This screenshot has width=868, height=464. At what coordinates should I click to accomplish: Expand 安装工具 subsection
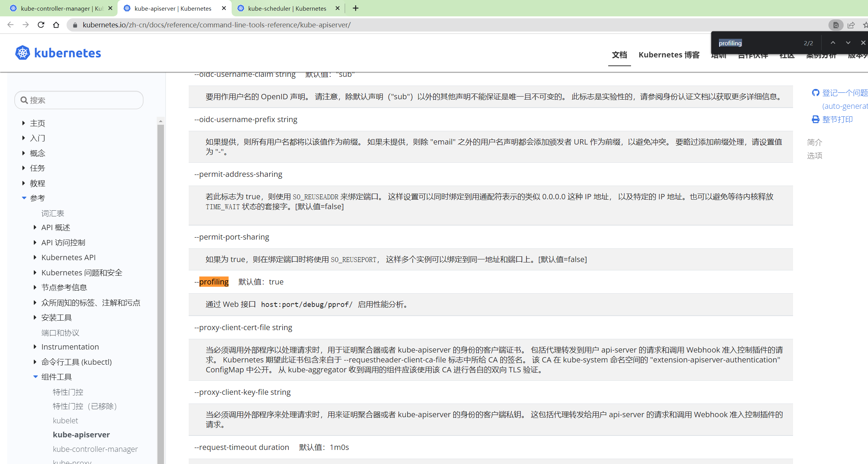[x=35, y=317]
